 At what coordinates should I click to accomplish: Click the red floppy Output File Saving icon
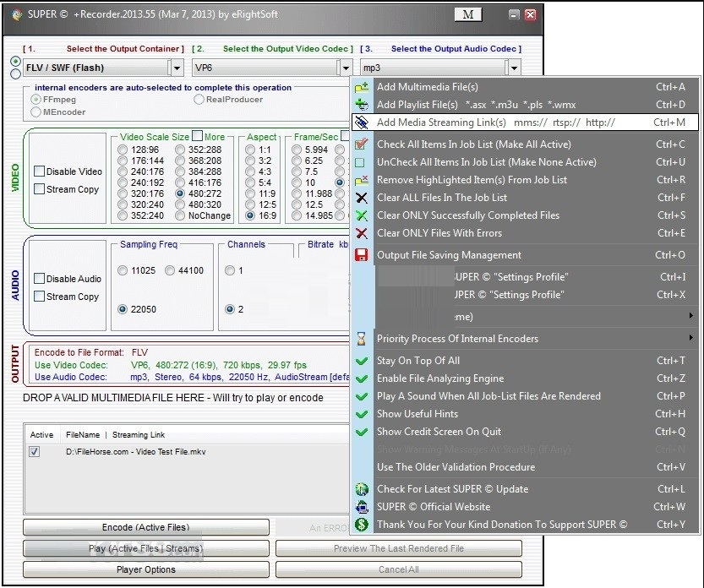pyautogui.click(x=362, y=255)
